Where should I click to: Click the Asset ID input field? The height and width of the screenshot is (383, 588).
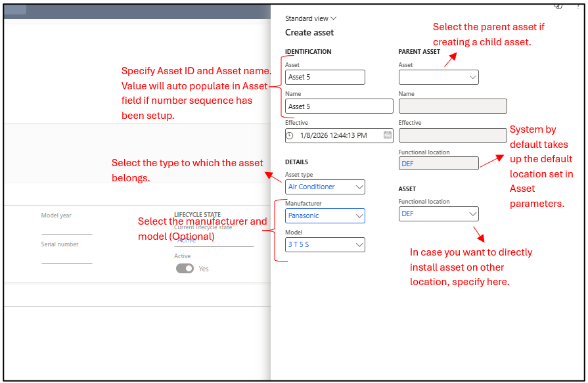[325, 78]
